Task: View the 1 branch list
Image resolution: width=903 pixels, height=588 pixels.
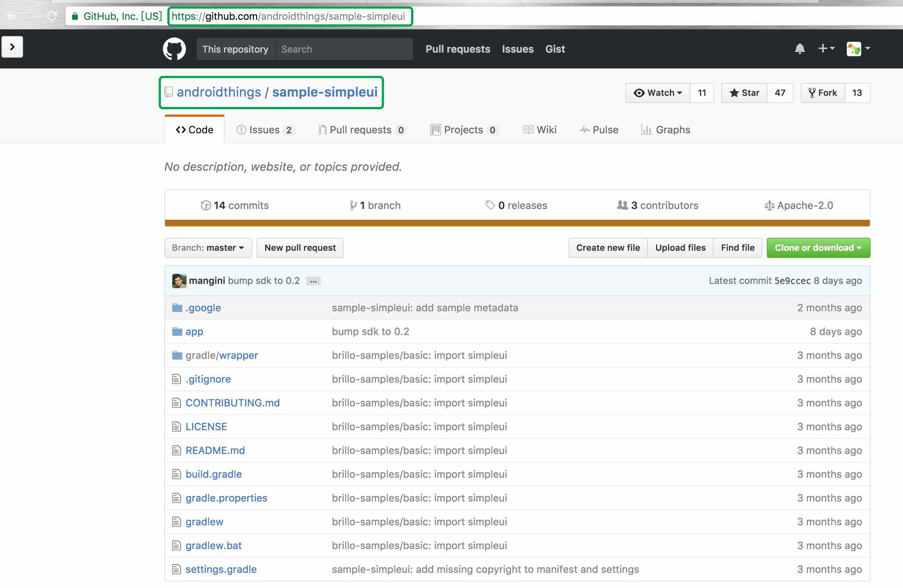Action: tap(375, 205)
